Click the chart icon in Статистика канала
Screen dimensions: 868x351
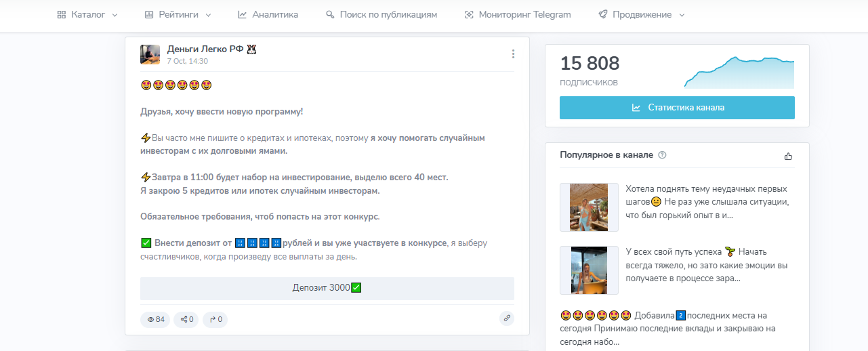click(636, 108)
